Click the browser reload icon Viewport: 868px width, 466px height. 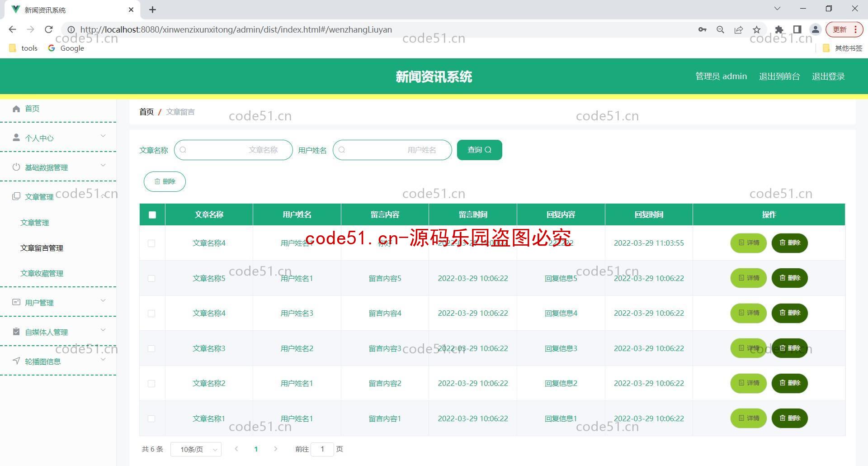coord(49,29)
